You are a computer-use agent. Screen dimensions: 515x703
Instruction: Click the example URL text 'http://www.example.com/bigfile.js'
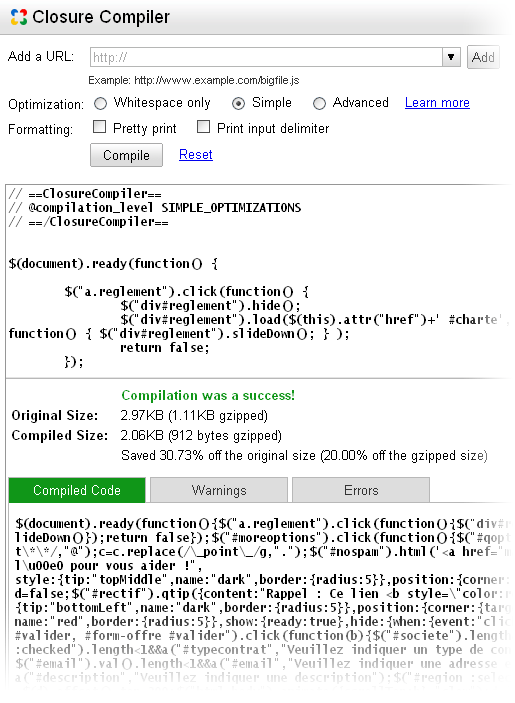tap(216, 81)
